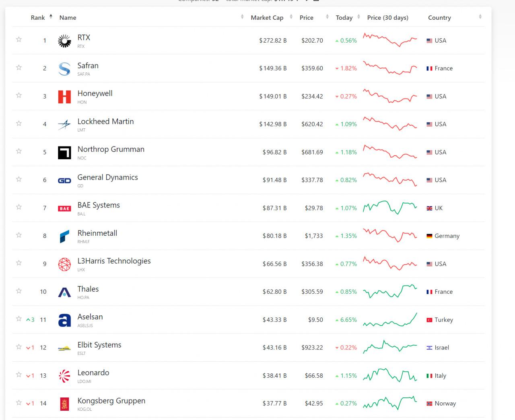The height and width of the screenshot is (420, 515).
Task: Favorite RTX with the star toggle
Action: (19, 39)
